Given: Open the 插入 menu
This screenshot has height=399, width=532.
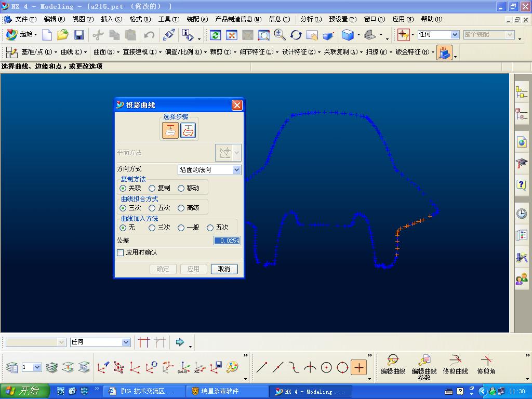Looking at the screenshot, I should coord(112,19).
